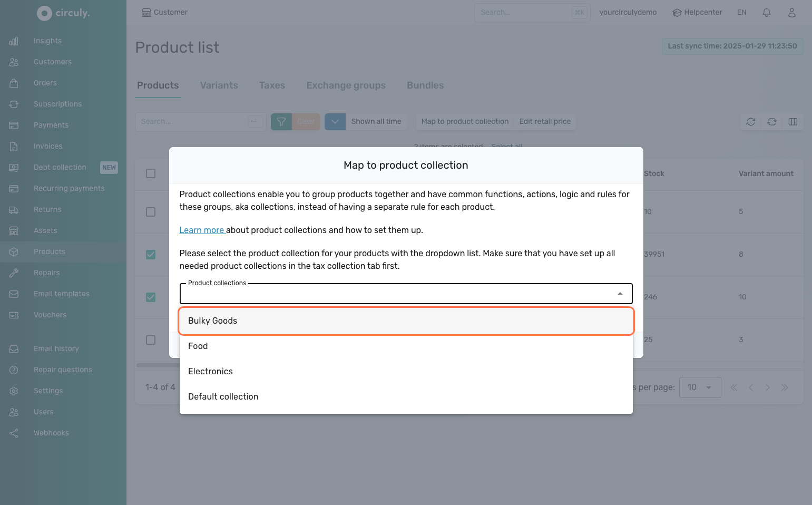Click the filter funnel icon button

click(x=281, y=122)
